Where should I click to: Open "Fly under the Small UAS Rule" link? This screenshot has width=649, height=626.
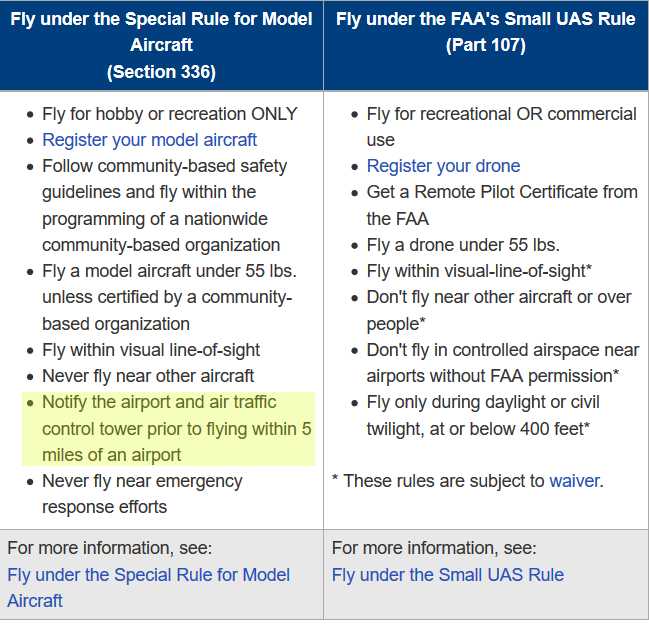(447, 575)
